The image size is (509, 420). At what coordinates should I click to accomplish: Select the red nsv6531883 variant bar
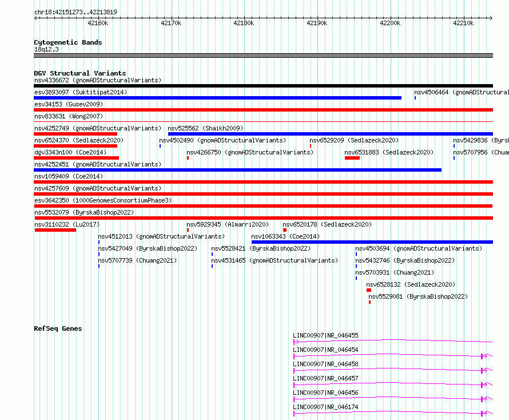coord(352,158)
